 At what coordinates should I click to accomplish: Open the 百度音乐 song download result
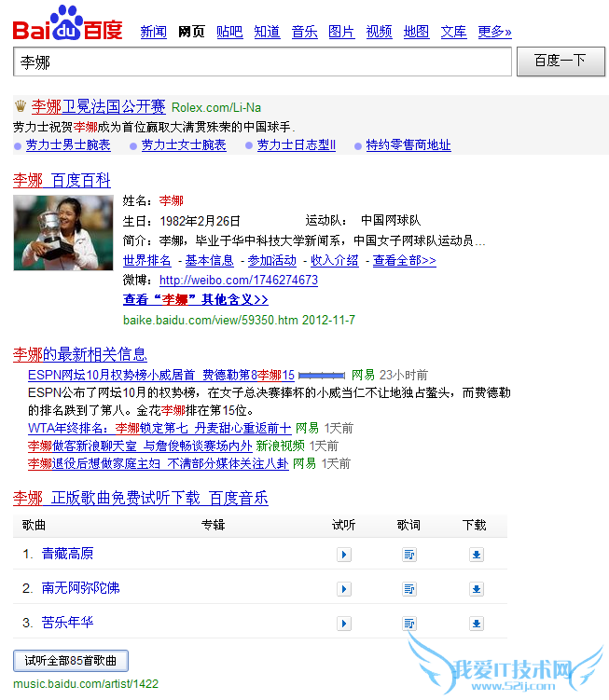140,499
